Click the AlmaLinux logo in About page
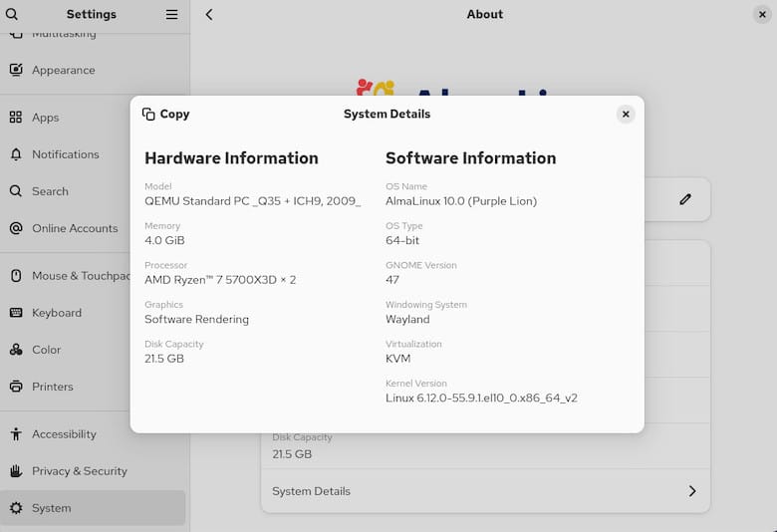The width and height of the screenshot is (777, 532). [x=453, y=88]
